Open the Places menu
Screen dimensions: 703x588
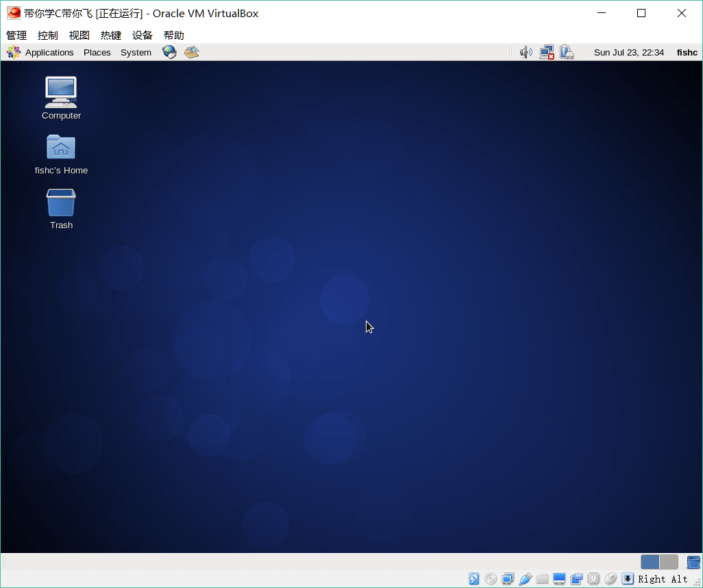point(97,52)
